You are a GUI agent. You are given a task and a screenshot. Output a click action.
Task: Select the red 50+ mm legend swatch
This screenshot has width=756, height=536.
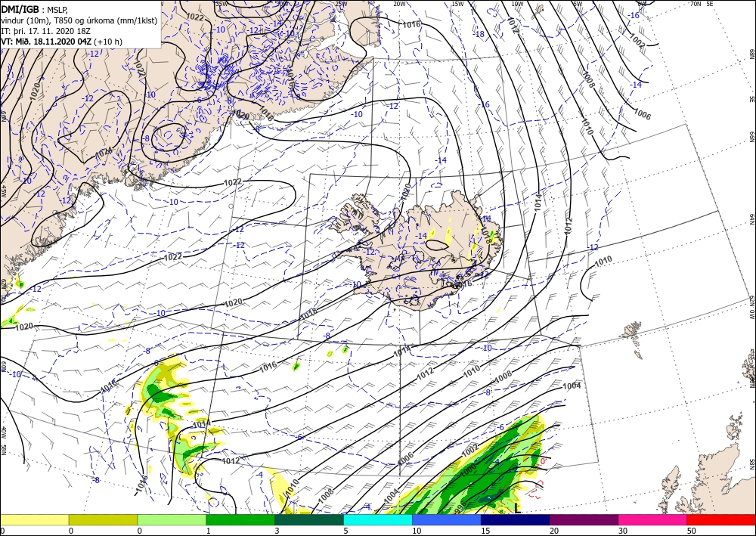[x=721, y=519]
